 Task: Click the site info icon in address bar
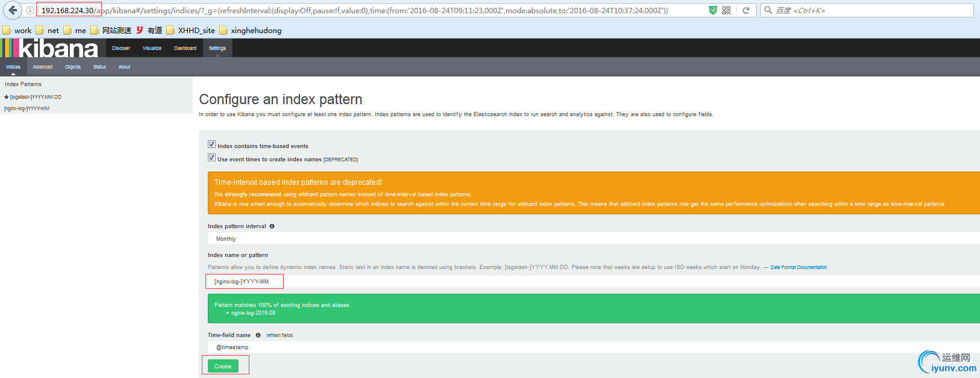coord(30,10)
